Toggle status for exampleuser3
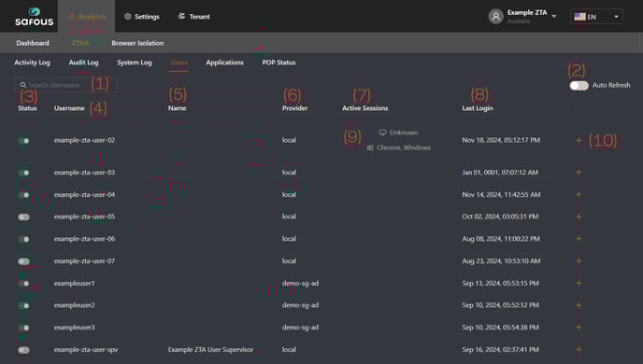This screenshot has width=643, height=364. 23,328
